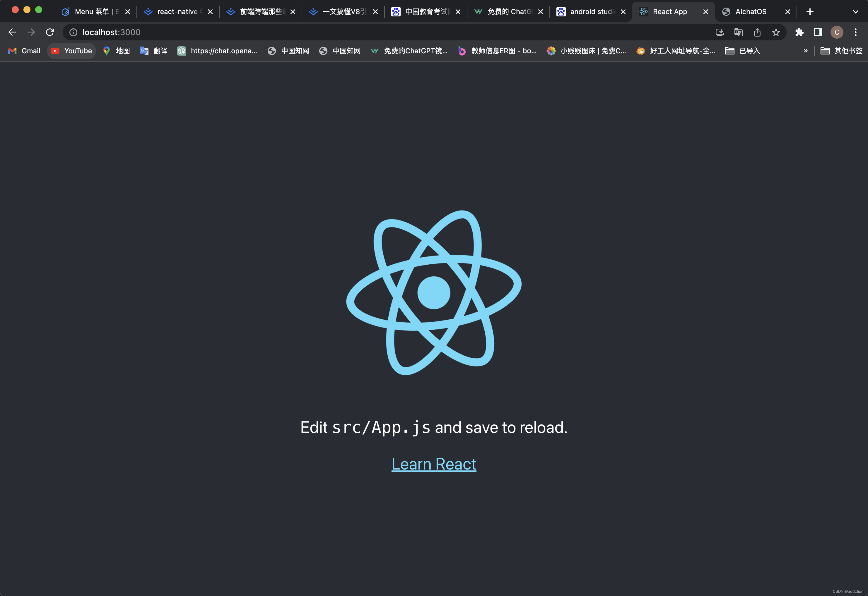The height and width of the screenshot is (596, 868).
Task: Expand the tab search chevron
Action: point(856,12)
